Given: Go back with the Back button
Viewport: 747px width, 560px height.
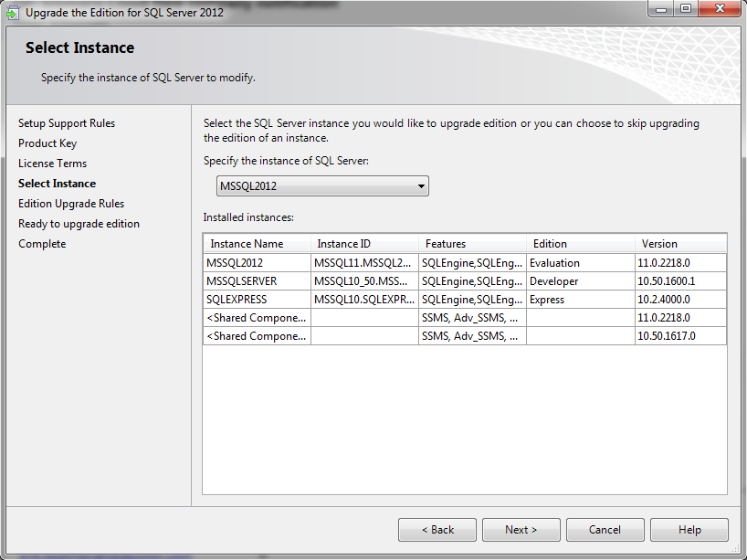Looking at the screenshot, I should [437, 530].
